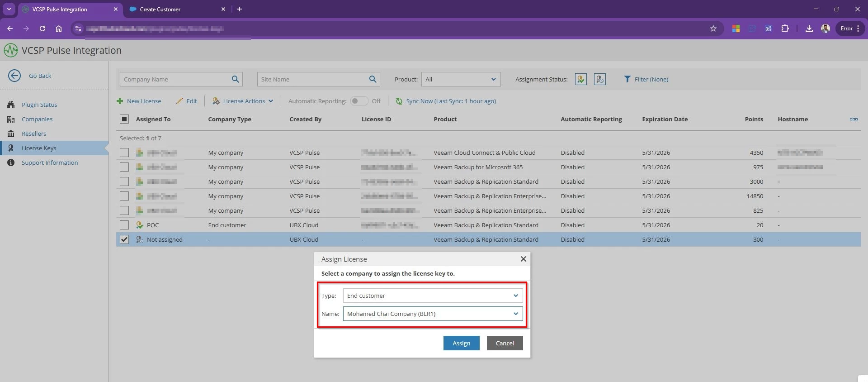The height and width of the screenshot is (382, 868).
Task: Uncheck the Not assigned license row checkbox
Action: [x=124, y=239]
